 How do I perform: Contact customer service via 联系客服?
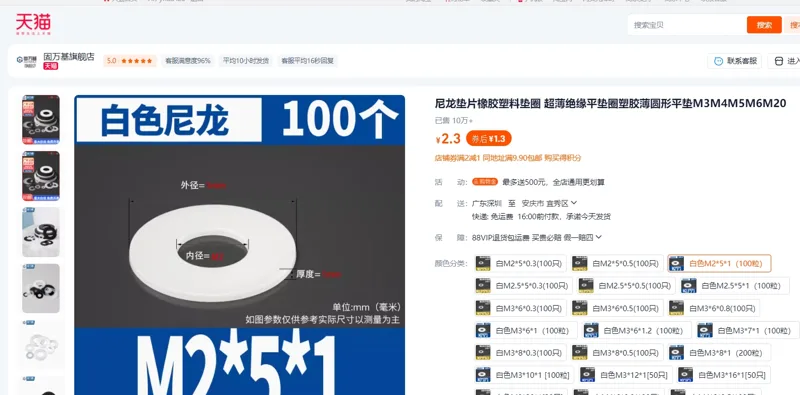coord(735,61)
